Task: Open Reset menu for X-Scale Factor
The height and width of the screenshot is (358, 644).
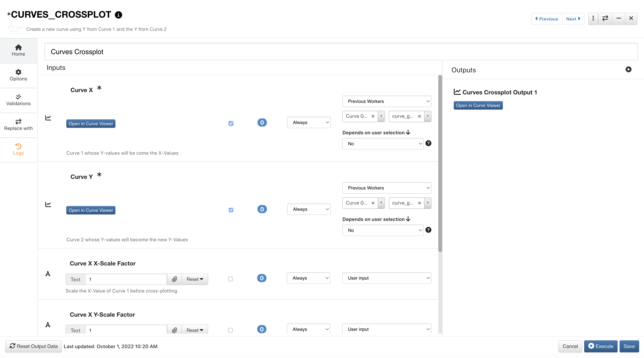Action: (x=195, y=279)
